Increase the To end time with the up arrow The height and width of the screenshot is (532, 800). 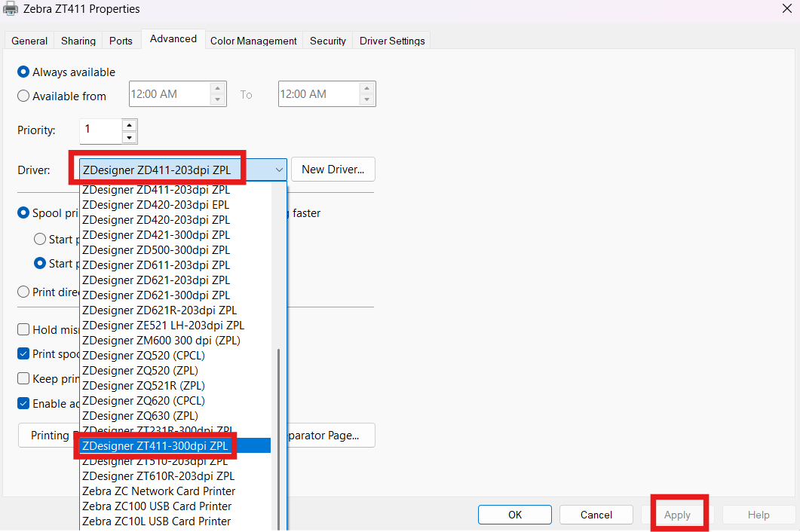(367, 88)
